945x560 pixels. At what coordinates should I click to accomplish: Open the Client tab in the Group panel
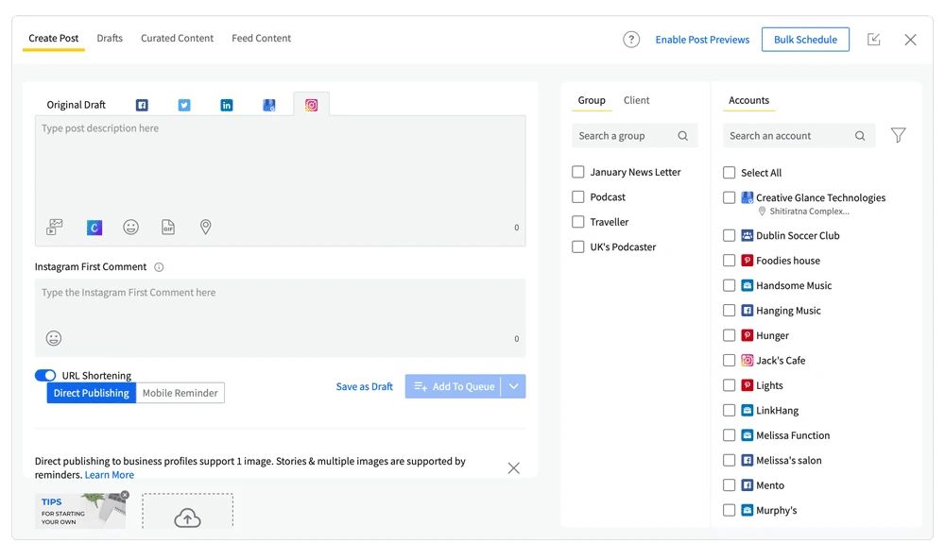[x=636, y=100]
